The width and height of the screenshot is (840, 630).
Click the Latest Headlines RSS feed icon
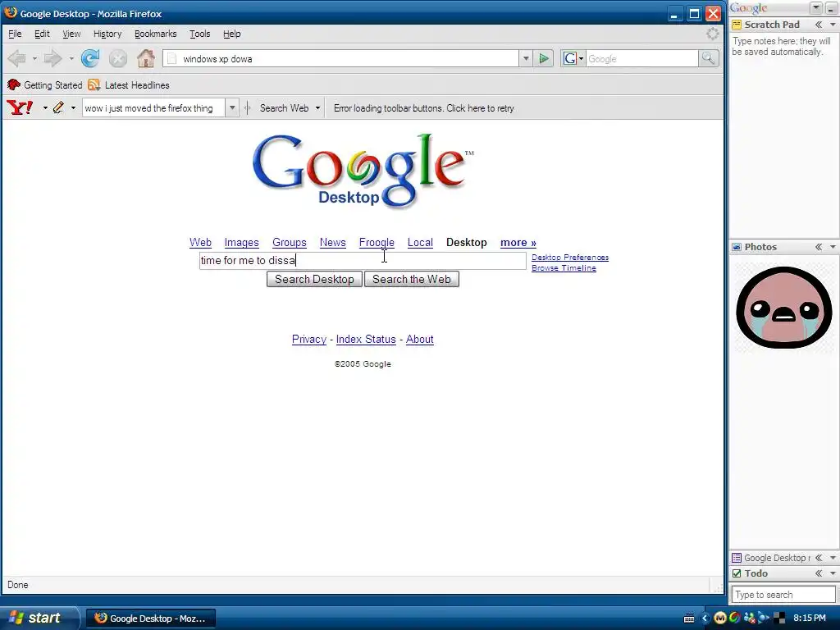pos(94,84)
